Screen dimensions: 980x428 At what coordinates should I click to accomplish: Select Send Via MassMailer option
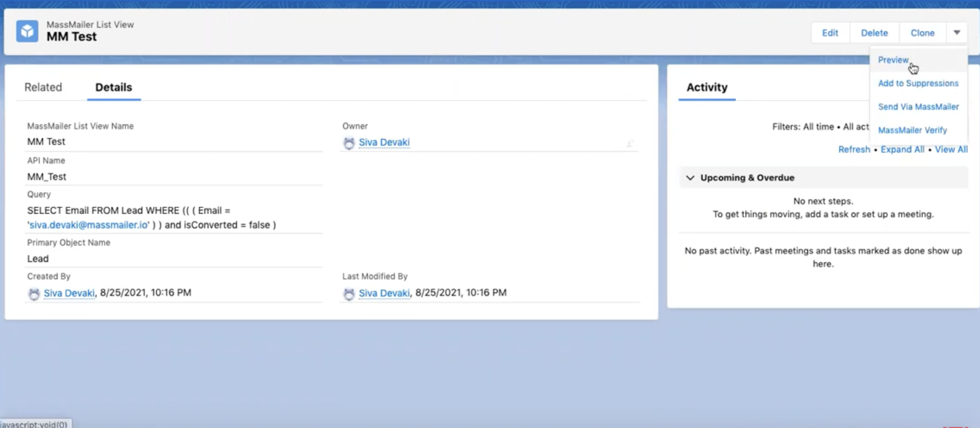pos(918,106)
